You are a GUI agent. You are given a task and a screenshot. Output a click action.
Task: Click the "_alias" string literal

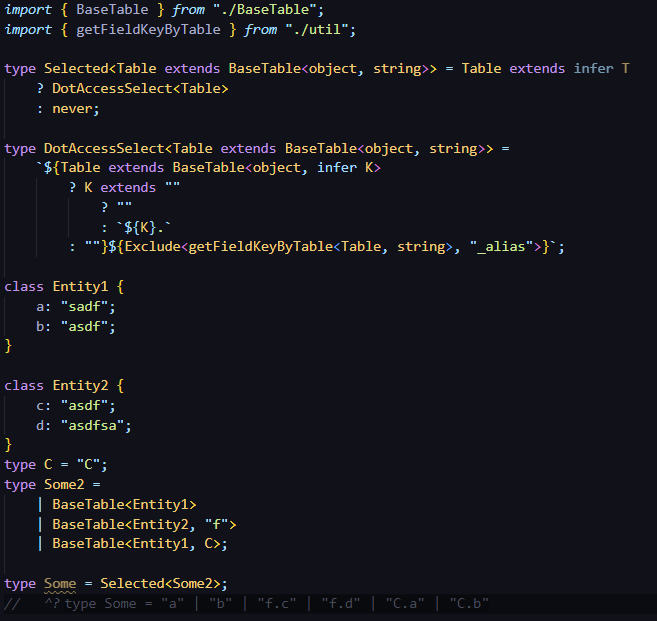501,246
